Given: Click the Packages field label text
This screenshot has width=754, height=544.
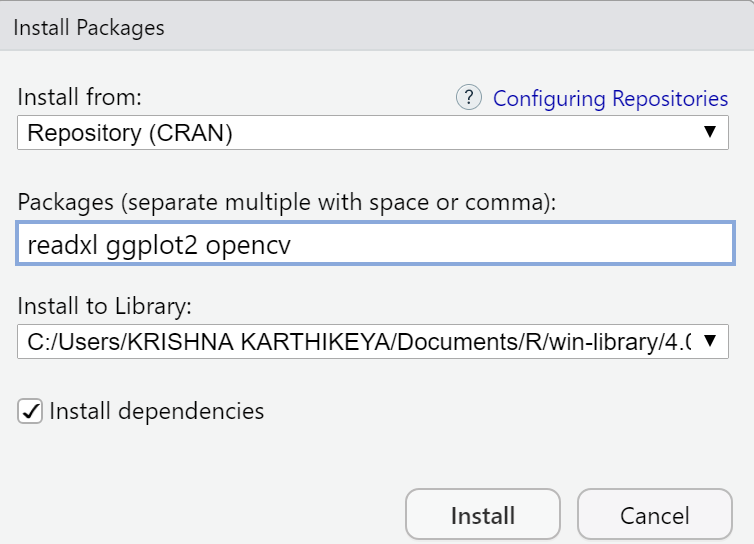Looking at the screenshot, I should coord(286,201).
